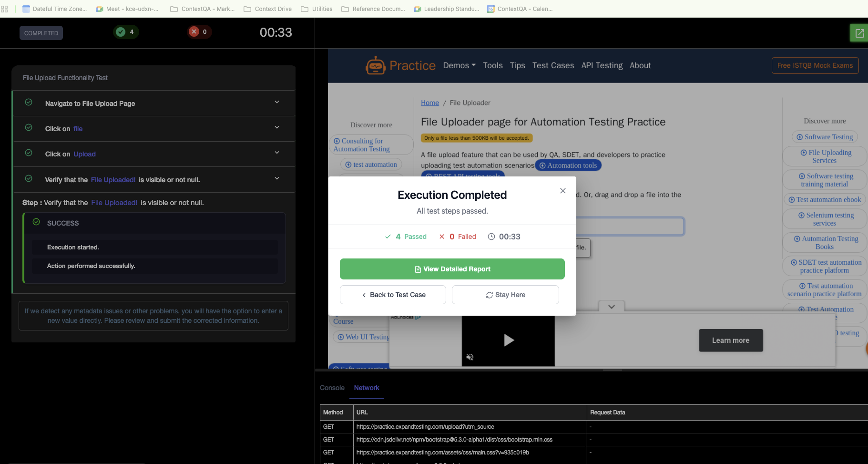Expand the Navigate to File Upload Page step

277,103
